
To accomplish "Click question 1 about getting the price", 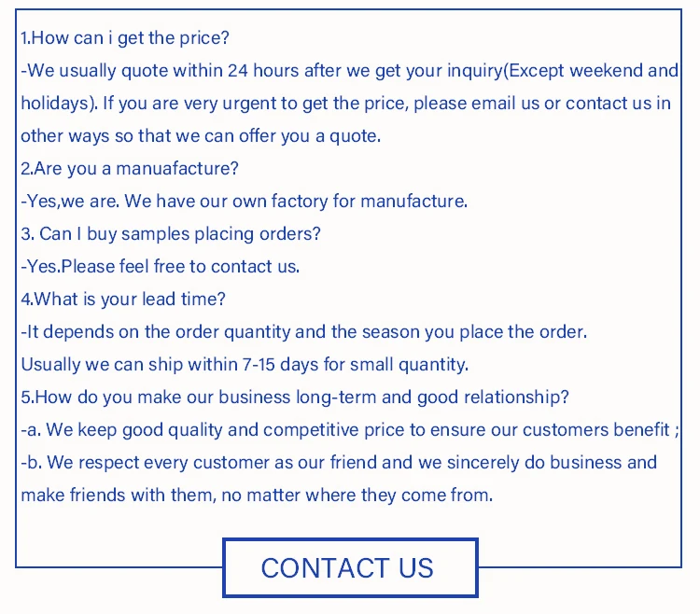I will 125,38.
